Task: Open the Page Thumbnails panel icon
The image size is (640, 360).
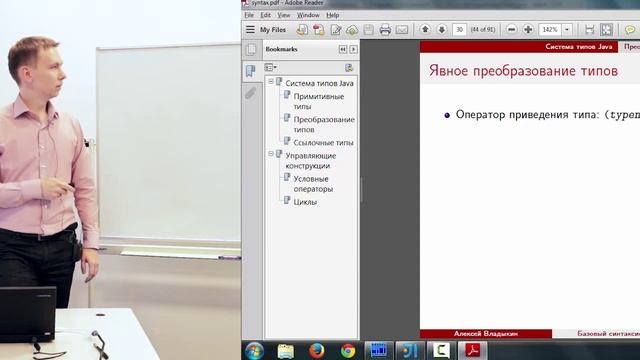Action: (x=251, y=50)
